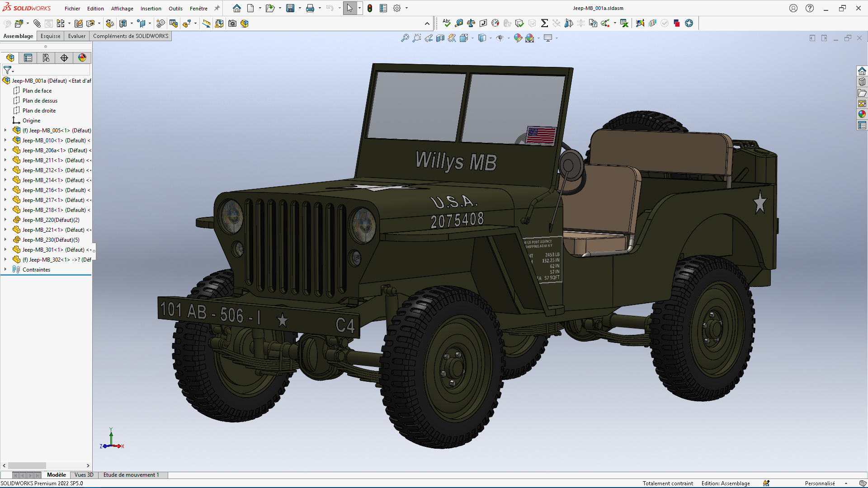
Task: Collapse the CommandManager ribbon arrow
Action: tap(427, 23)
